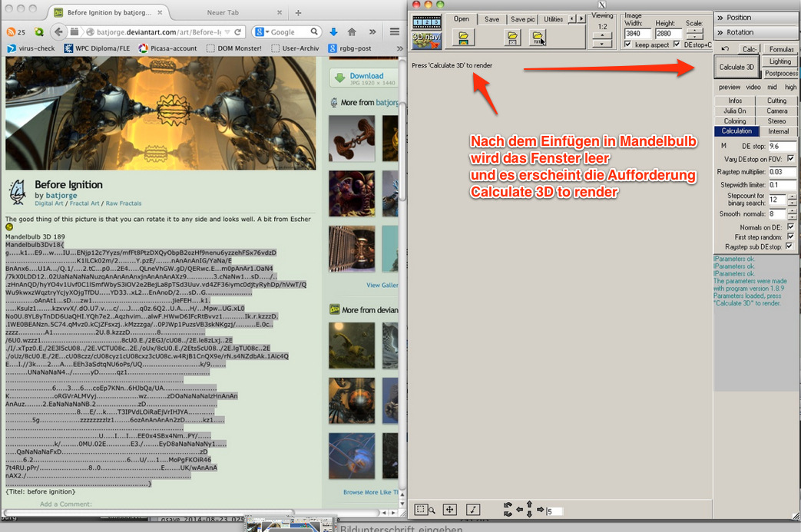Click the Raw Fractals category link

(x=123, y=203)
